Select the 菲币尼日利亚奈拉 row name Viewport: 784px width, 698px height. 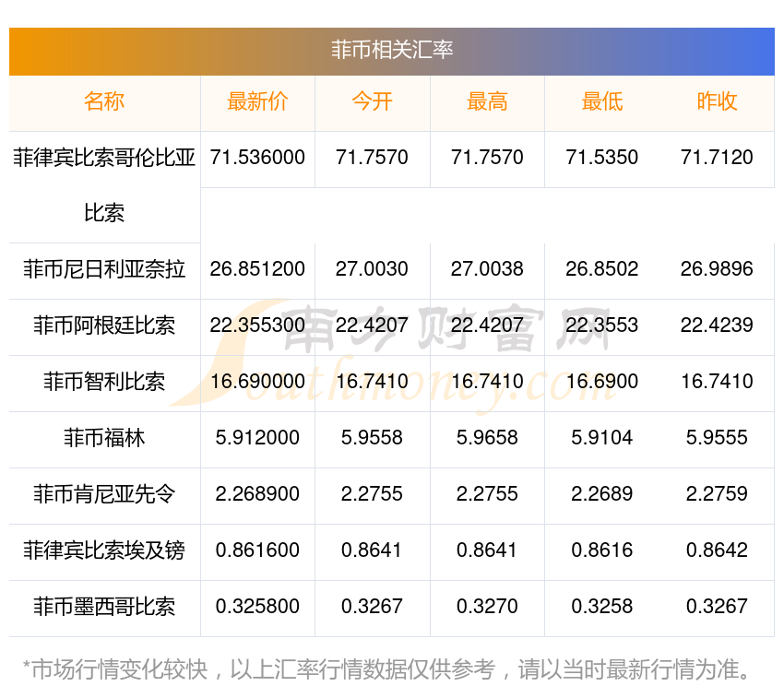coord(104,269)
